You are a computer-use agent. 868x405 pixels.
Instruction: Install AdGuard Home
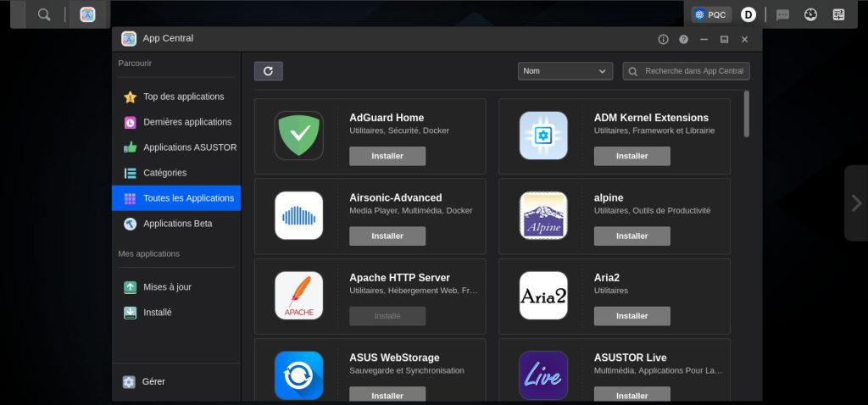coord(387,156)
